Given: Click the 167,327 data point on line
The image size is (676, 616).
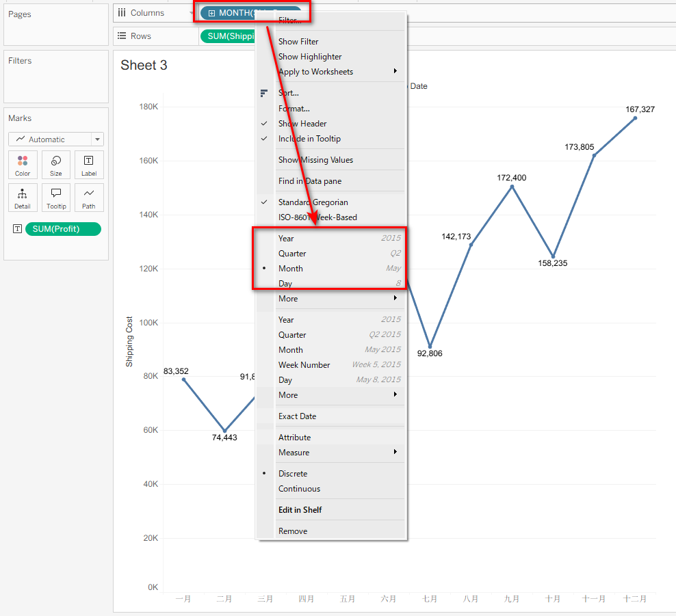Looking at the screenshot, I should (x=635, y=118).
